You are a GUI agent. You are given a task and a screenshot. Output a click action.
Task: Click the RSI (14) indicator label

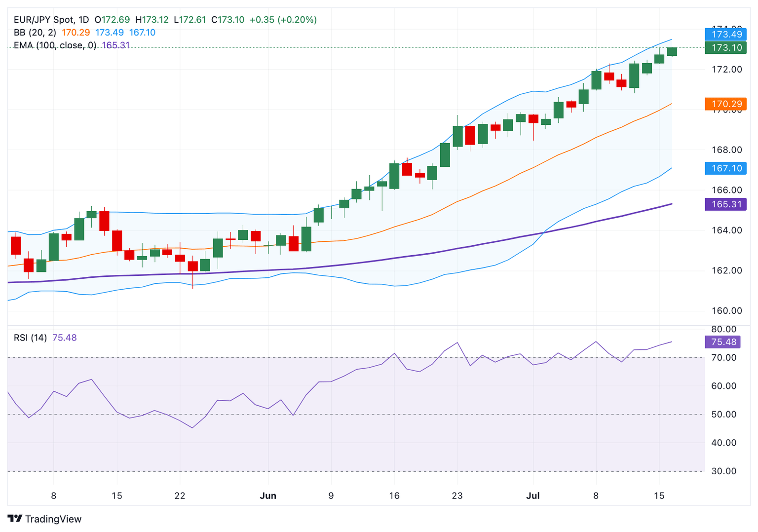tap(30, 338)
